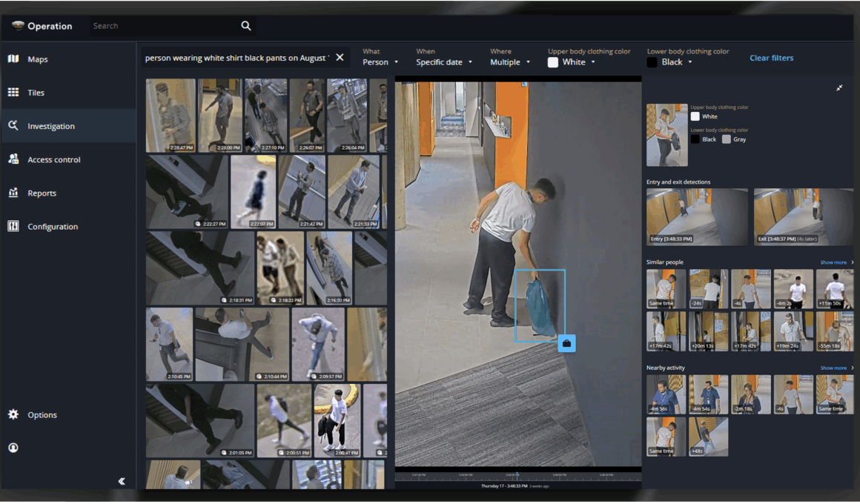860x504 pixels.
Task: Open the 2:09:57 PM result thumbnail
Action: point(318,344)
